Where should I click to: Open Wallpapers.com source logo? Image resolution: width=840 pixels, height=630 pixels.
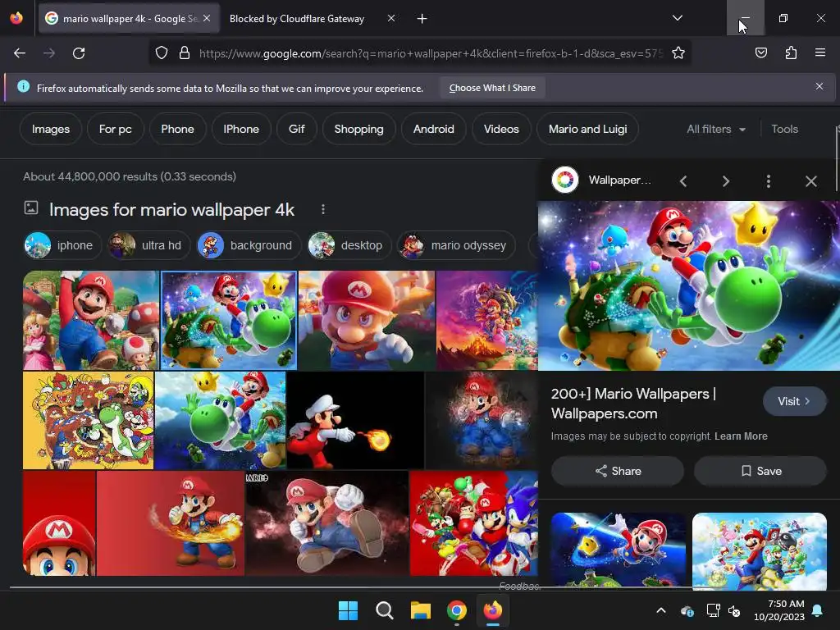(565, 180)
